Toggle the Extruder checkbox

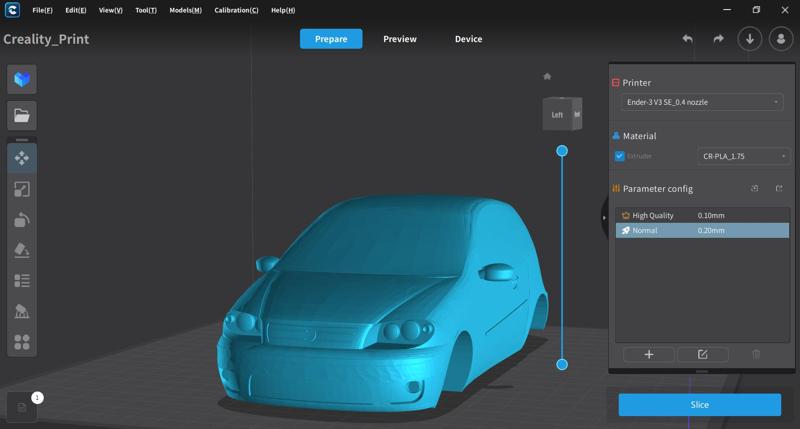click(x=619, y=156)
